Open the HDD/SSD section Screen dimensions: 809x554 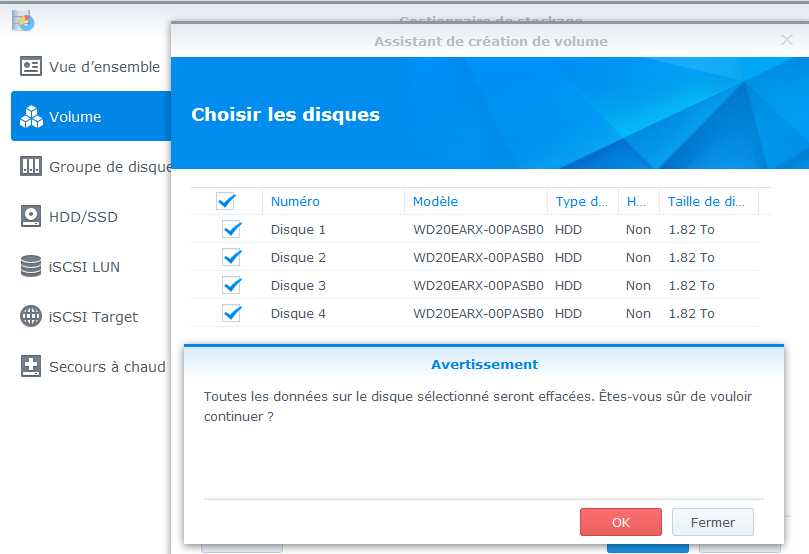point(91,216)
